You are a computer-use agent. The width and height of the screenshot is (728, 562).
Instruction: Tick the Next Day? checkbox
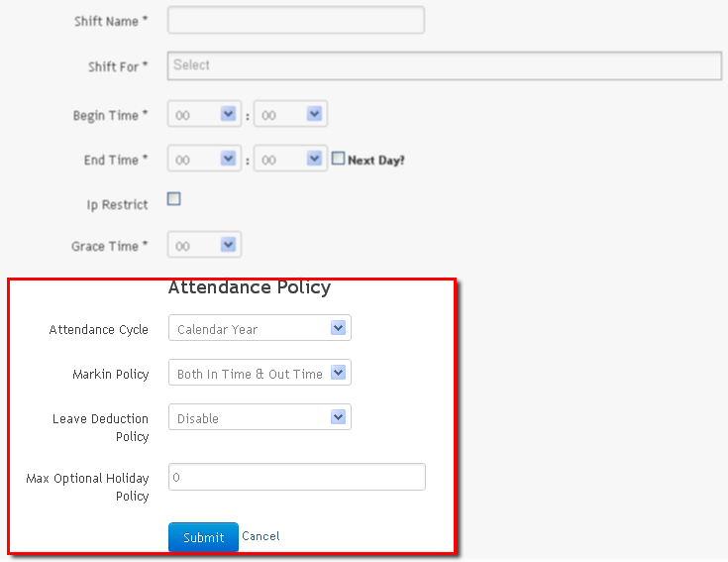click(x=338, y=159)
